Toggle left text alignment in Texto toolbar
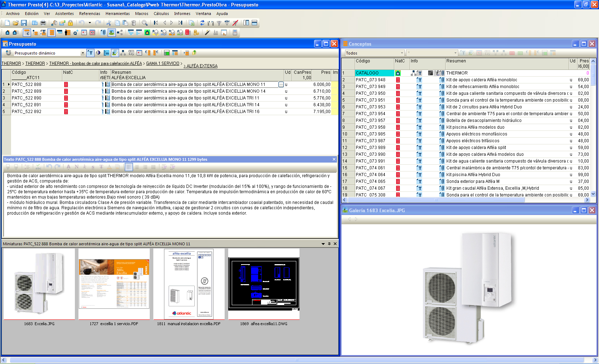599x364 pixels. (129, 167)
